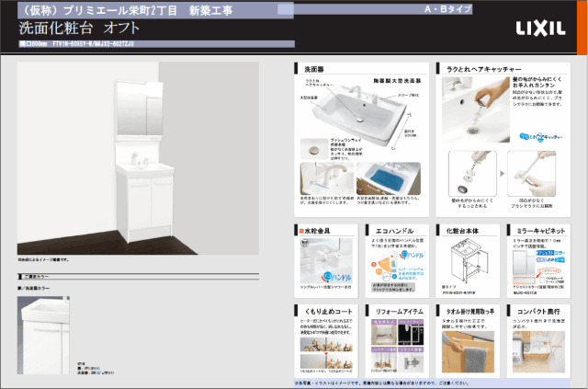Click the image caption below the vanity rendering
This screenshot has width=588, height=389.
[x=43, y=259]
